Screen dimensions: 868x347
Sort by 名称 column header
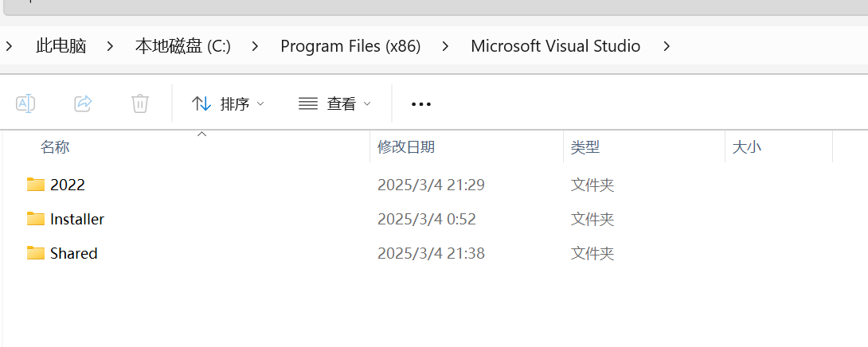coord(55,147)
